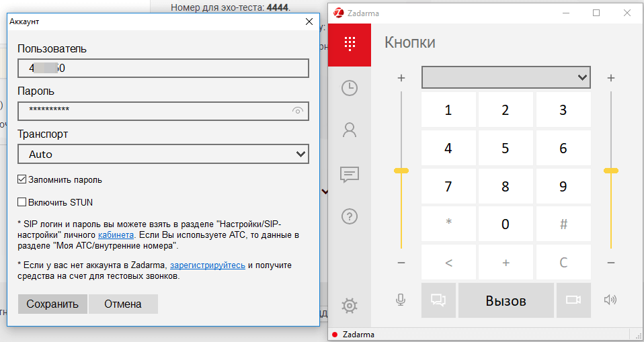This screenshot has height=342, width=644.
Task: Open the кабинета link
Action: [x=116, y=235]
